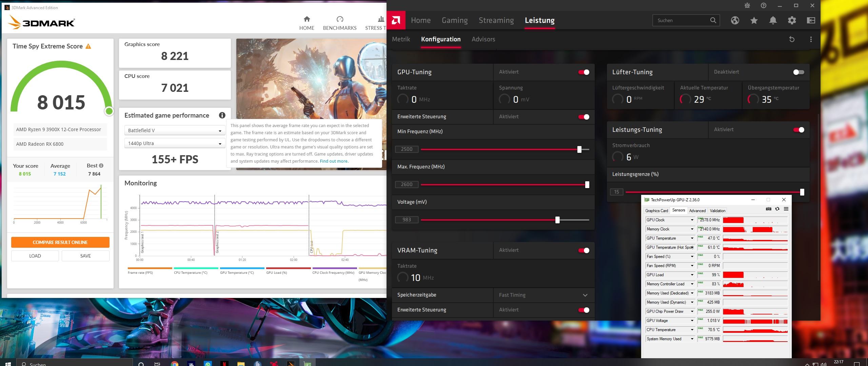Click the help question mark in Radeon title bar
This screenshot has height=366, width=868.
(763, 5)
